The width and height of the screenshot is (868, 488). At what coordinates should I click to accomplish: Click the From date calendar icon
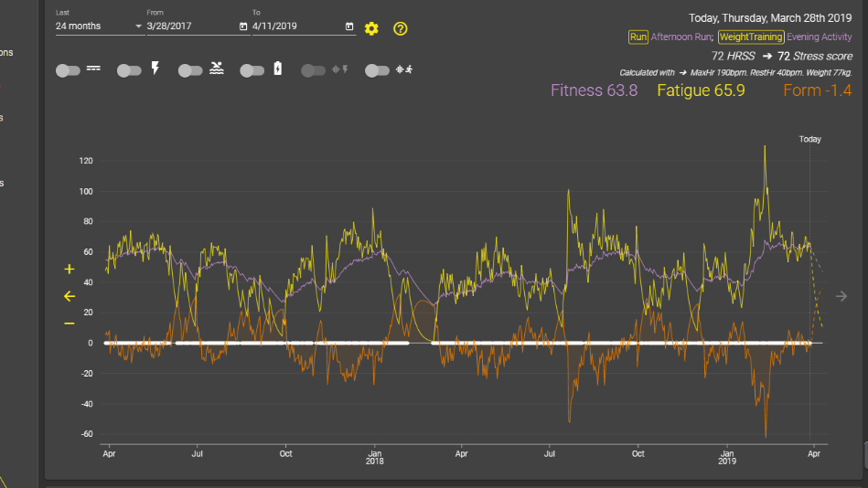click(x=243, y=26)
